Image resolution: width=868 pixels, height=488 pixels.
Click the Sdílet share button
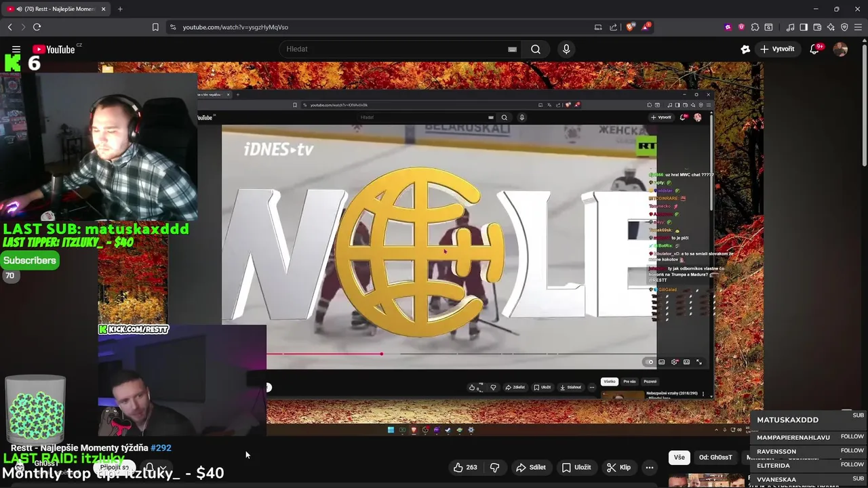531,467
